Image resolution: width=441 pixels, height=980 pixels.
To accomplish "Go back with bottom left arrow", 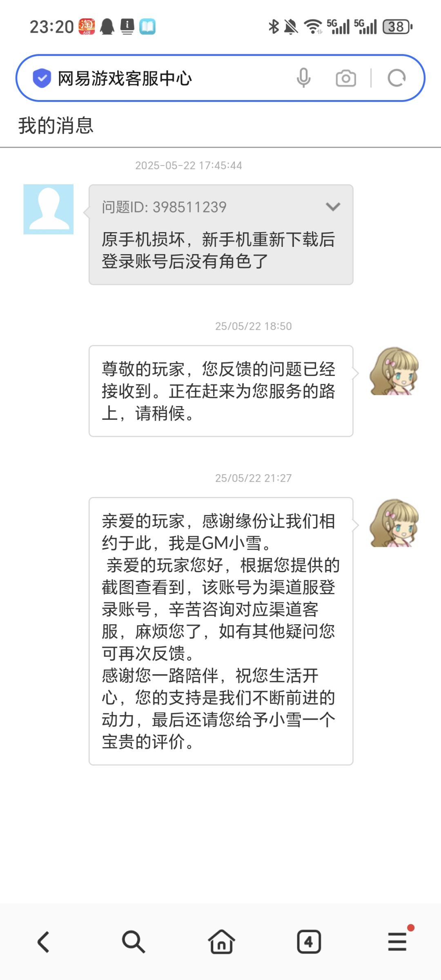I will pos(44,942).
